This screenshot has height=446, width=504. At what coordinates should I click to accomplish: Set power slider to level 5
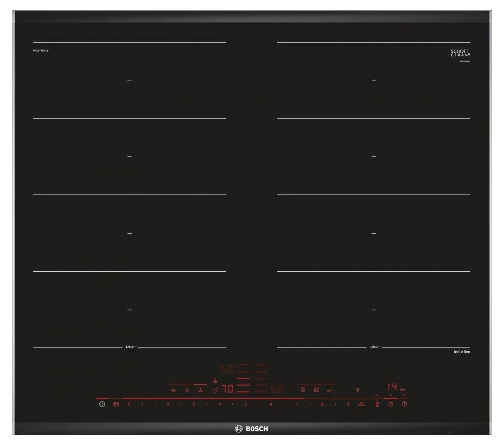[245, 405]
